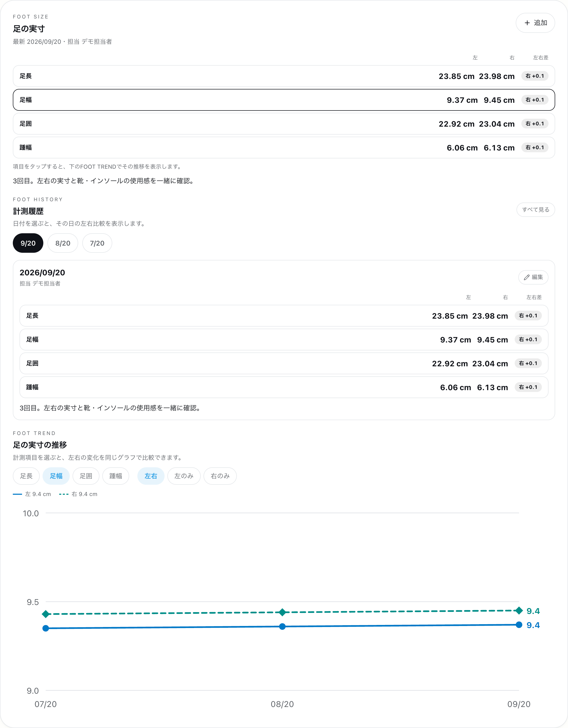Viewport: 568px width, 728px height.
Task: Click the 足幅 row inside the history card
Action: pos(284,340)
